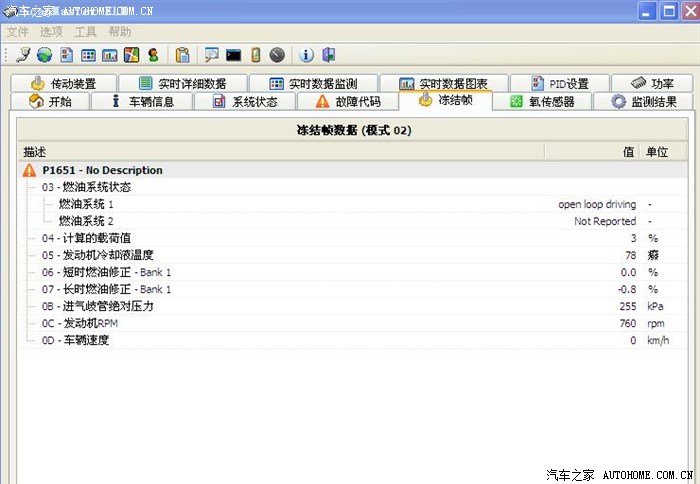Click the green globe toolbar icon

click(x=45, y=55)
